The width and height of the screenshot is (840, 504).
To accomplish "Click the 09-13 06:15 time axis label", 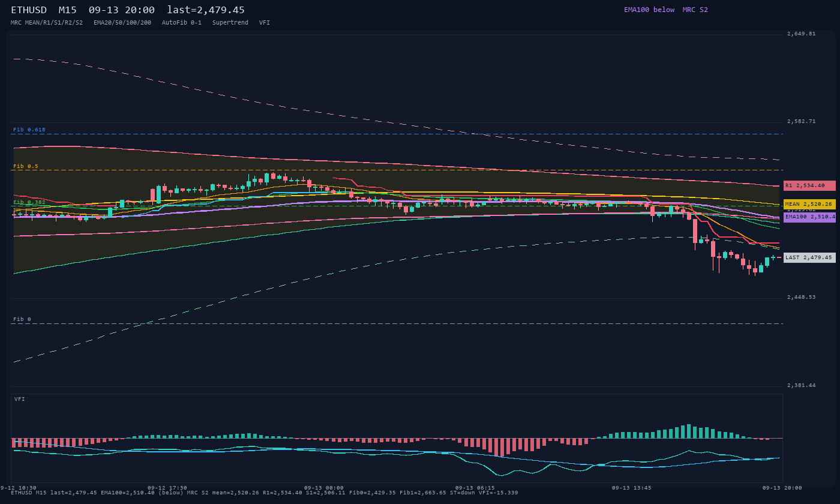I will [x=475, y=488].
